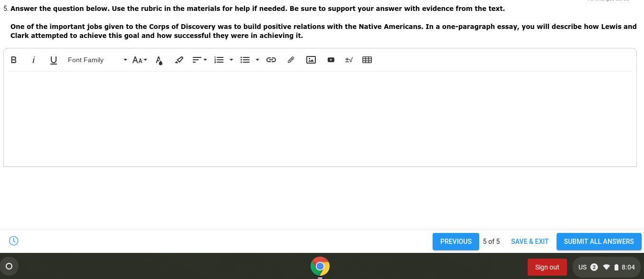This screenshot has width=644, height=279.
Task: Select the highlight color brush
Action: click(x=179, y=60)
